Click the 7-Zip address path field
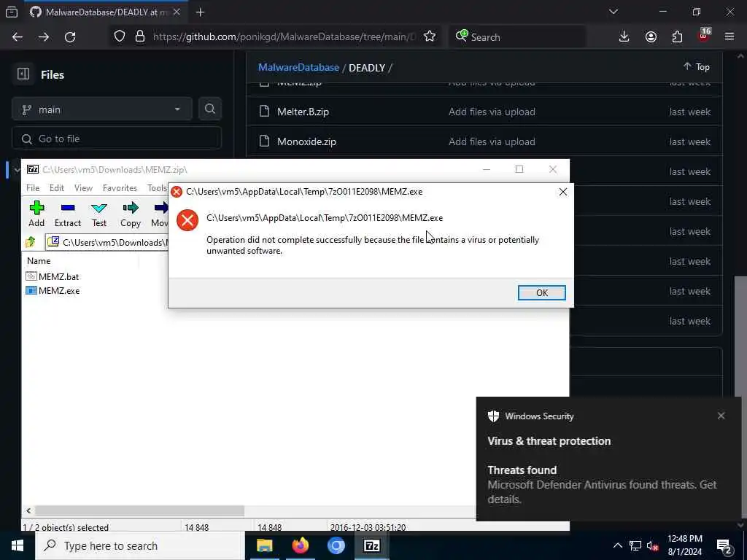The height and width of the screenshot is (560, 747). 107,242
